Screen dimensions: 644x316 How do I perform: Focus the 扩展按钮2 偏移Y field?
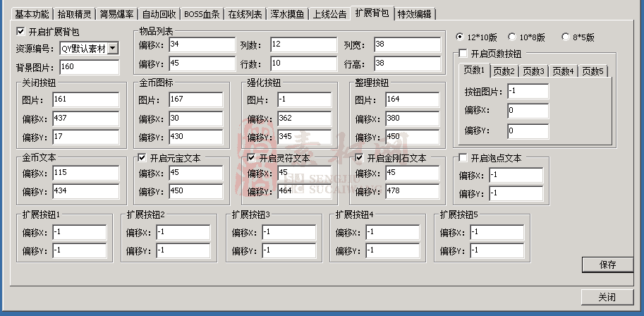click(183, 250)
